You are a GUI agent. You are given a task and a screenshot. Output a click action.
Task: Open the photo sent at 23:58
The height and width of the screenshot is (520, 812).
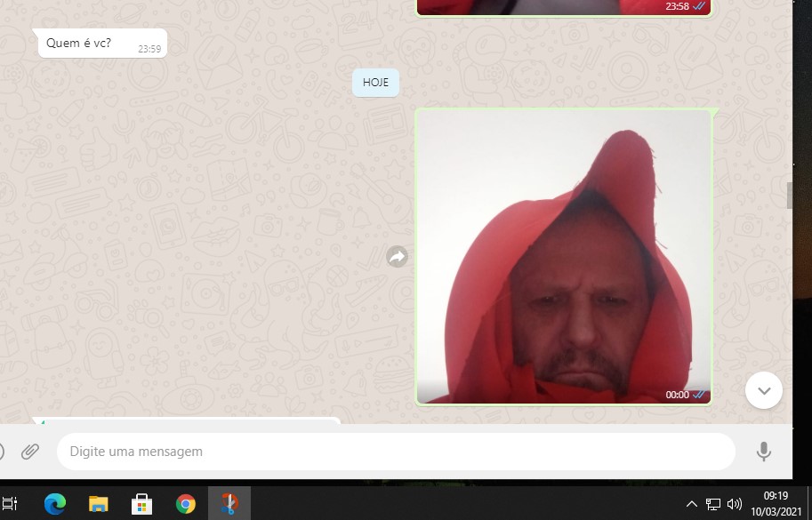[564, 8]
